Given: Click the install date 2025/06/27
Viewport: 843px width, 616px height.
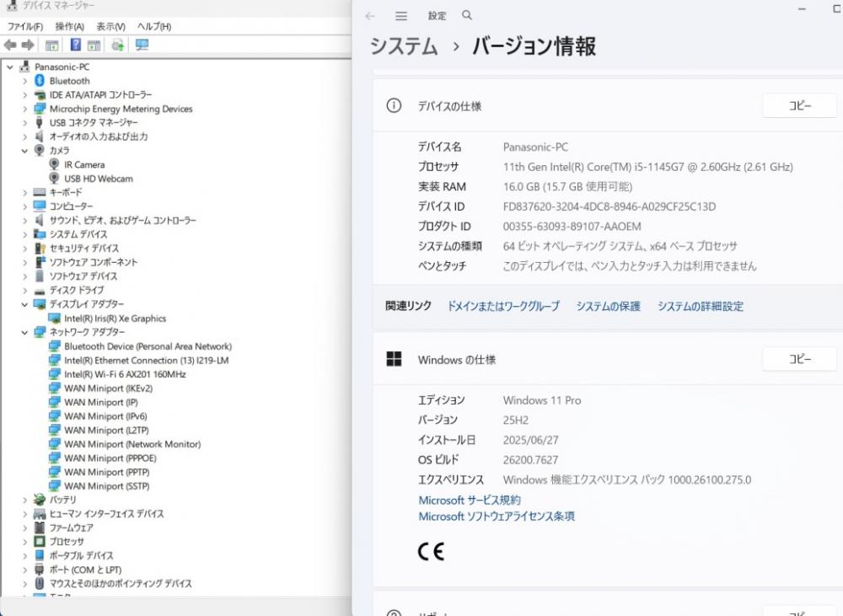Looking at the screenshot, I should click(x=530, y=440).
